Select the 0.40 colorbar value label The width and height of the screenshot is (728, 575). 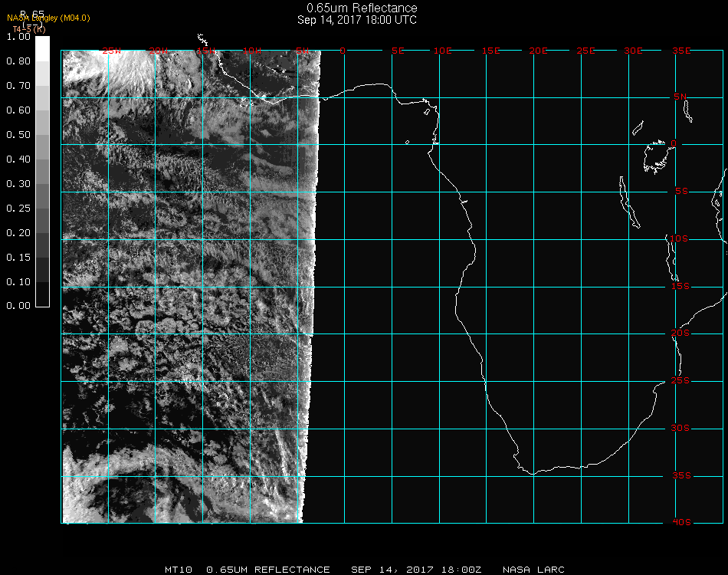point(18,159)
